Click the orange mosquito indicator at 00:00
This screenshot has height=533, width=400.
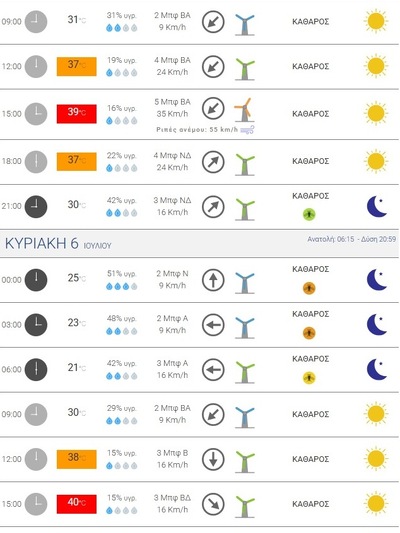click(309, 288)
